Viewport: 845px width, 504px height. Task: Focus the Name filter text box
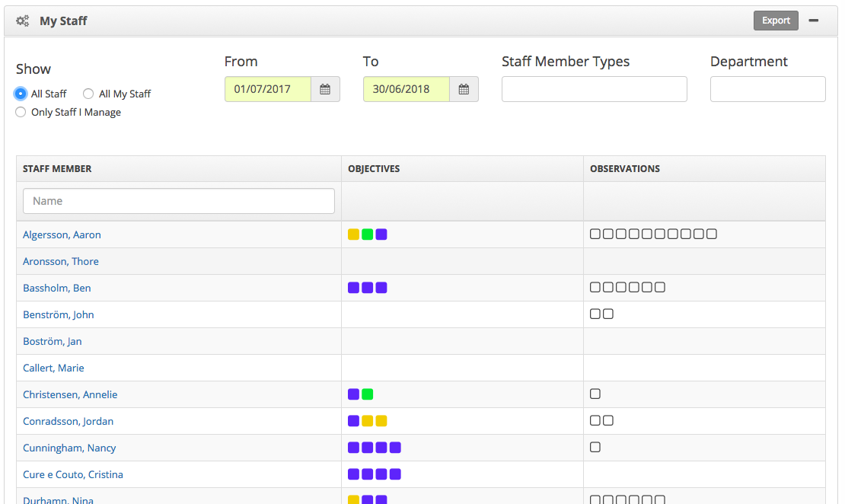179,201
